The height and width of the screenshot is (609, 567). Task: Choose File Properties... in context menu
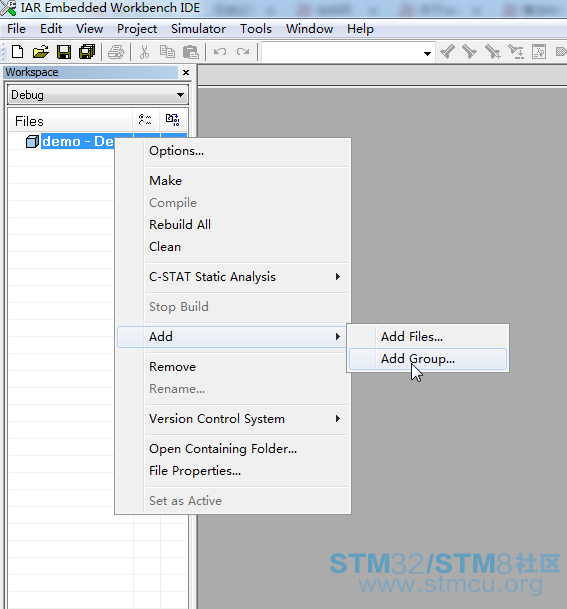coord(233,471)
